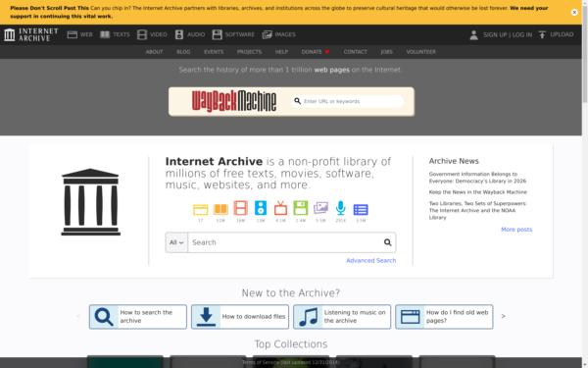
Task: Open Keep the News in Wayback Machine post
Action: click(x=478, y=192)
